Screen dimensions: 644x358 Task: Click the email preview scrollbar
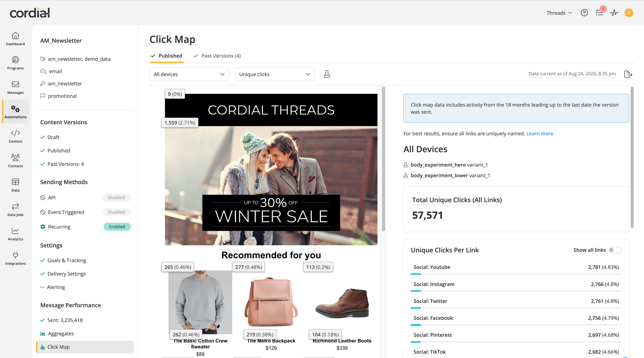click(383, 159)
